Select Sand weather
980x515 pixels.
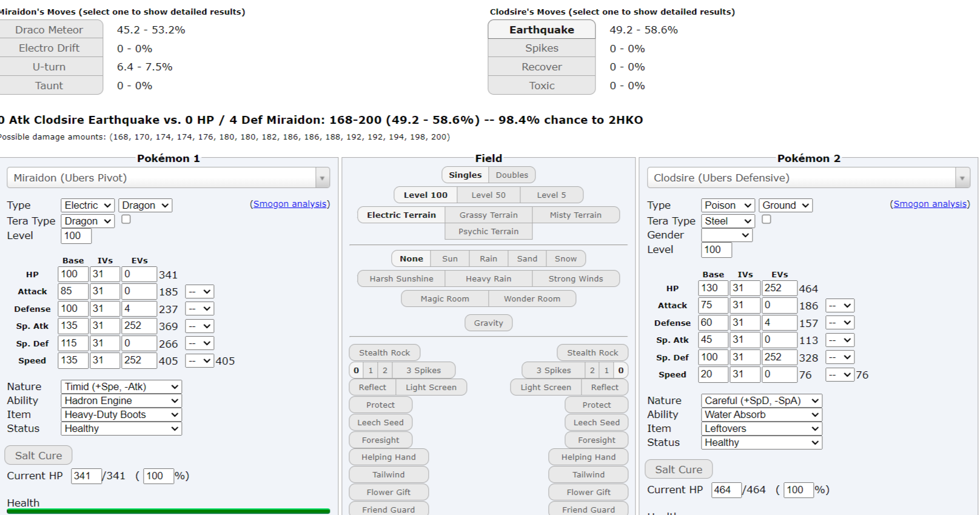[x=527, y=258]
